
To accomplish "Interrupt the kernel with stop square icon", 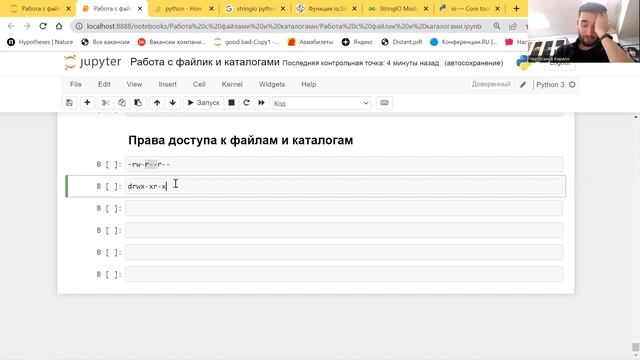I will (231, 103).
